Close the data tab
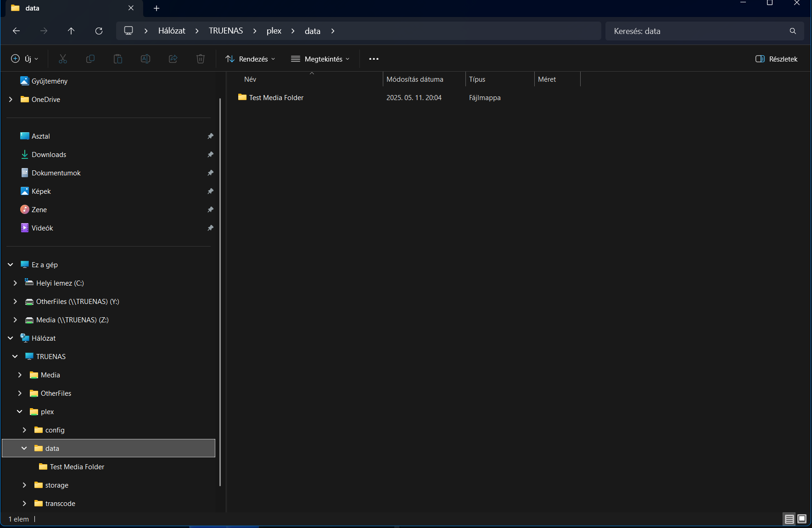The height and width of the screenshot is (528, 812). pyautogui.click(x=131, y=8)
